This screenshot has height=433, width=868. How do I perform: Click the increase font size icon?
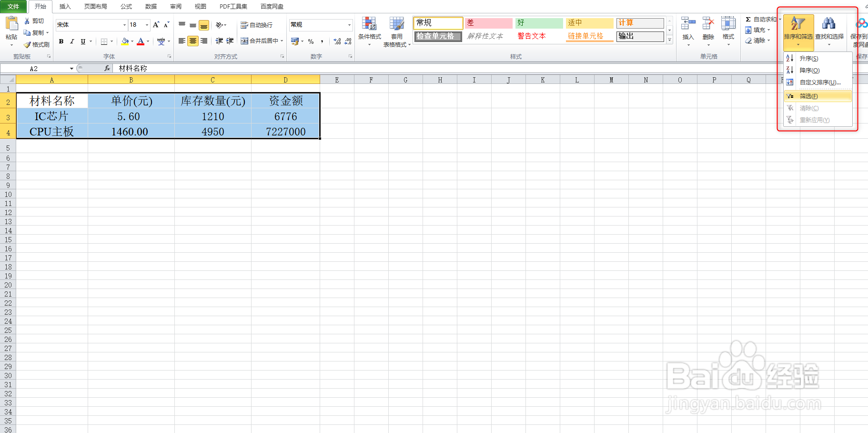(156, 25)
